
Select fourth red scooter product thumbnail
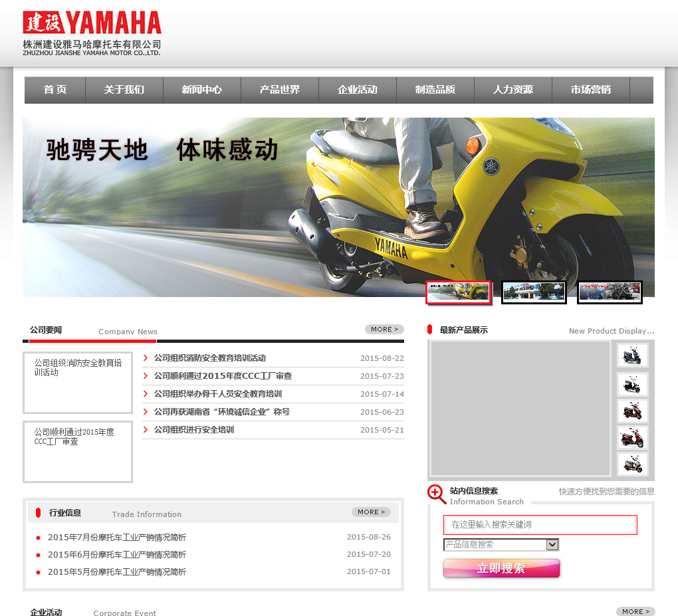point(632,438)
